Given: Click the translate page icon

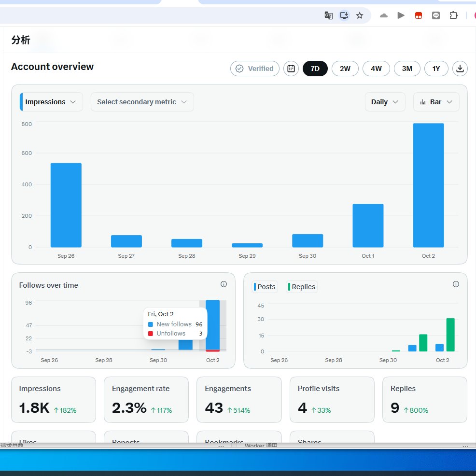Looking at the screenshot, I should [328, 15].
